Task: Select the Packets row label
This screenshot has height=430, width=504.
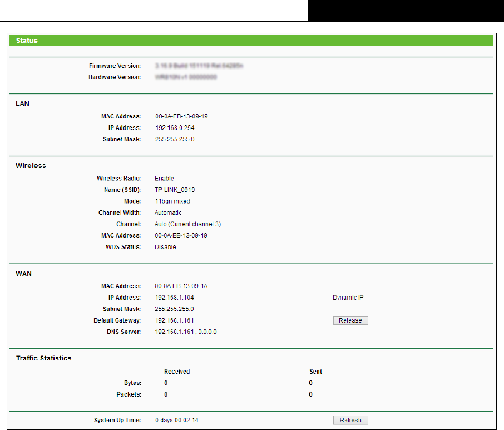Action: tap(129, 394)
